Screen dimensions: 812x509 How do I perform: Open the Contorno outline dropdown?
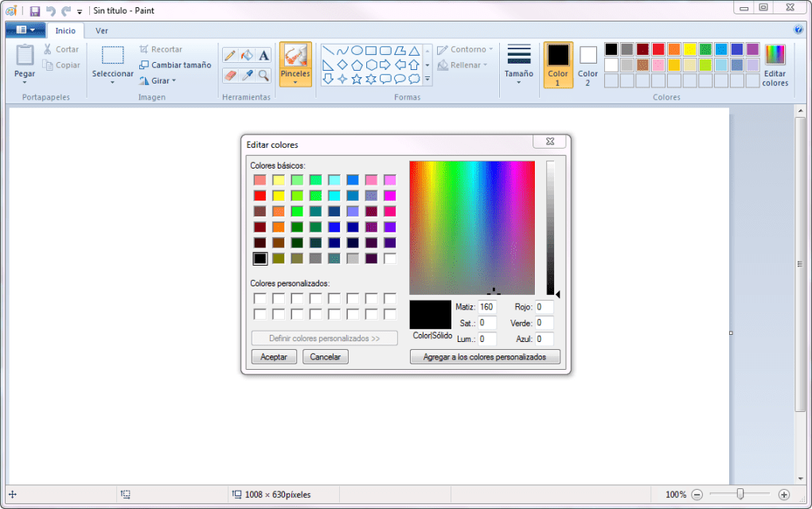[x=465, y=49]
